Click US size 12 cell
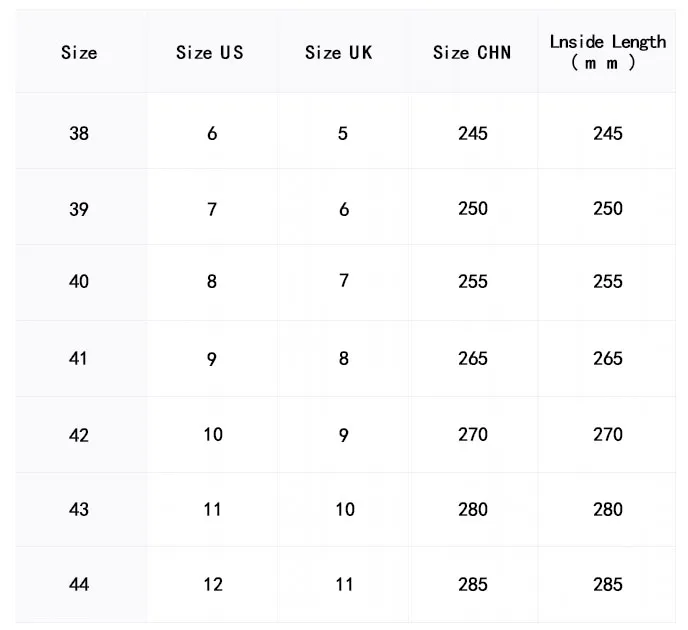This screenshot has height=630, width=688. (212, 584)
